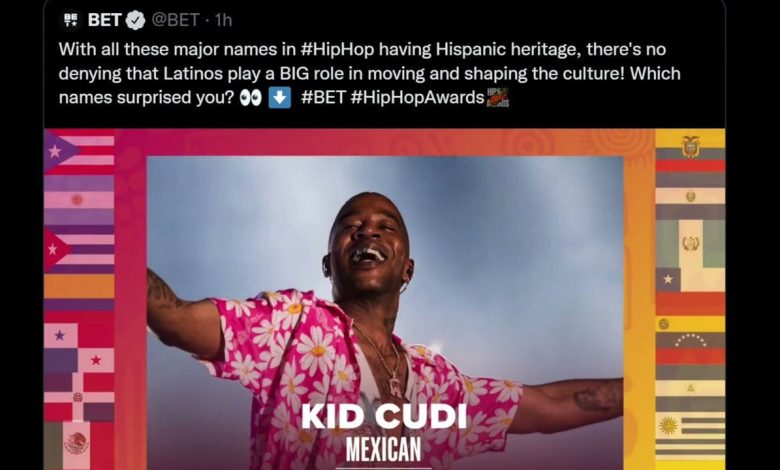Click the MEXICAN label under the name
The width and height of the screenshot is (780, 470).
384,449
